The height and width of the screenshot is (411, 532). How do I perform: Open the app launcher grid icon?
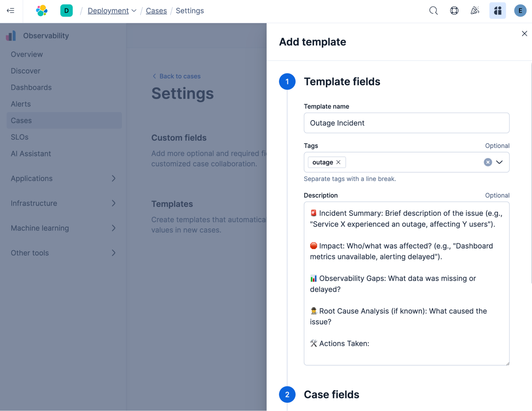coord(497,11)
